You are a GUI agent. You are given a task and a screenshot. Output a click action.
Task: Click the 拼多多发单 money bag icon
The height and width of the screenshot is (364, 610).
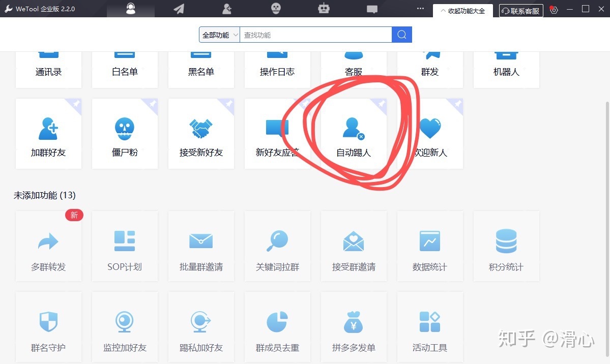tap(354, 322)
